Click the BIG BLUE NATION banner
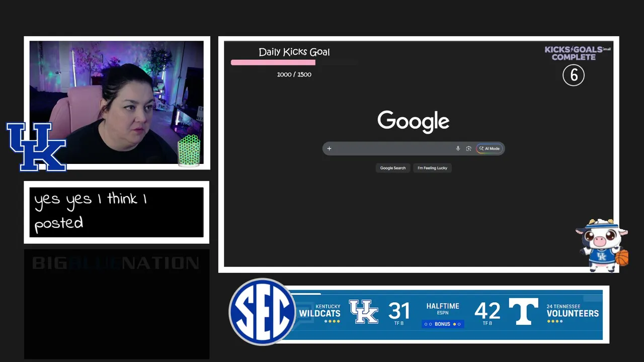 click(116, 263)
